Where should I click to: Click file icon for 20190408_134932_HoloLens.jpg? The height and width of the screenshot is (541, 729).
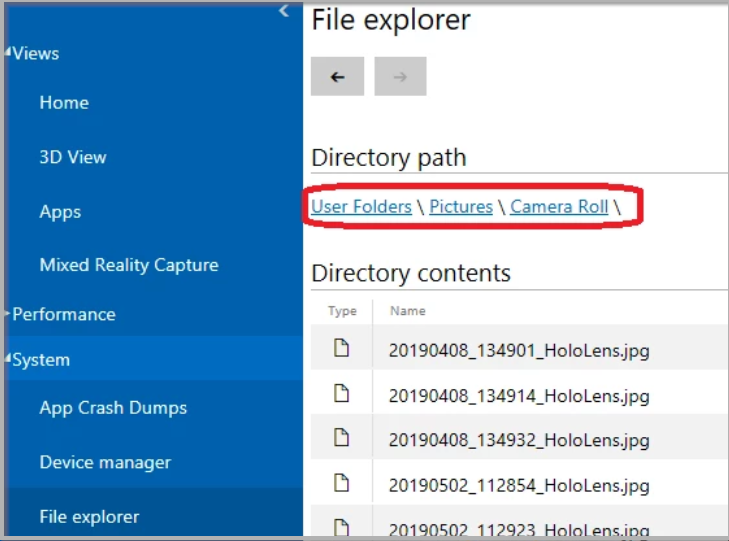(x=341, y=439)
